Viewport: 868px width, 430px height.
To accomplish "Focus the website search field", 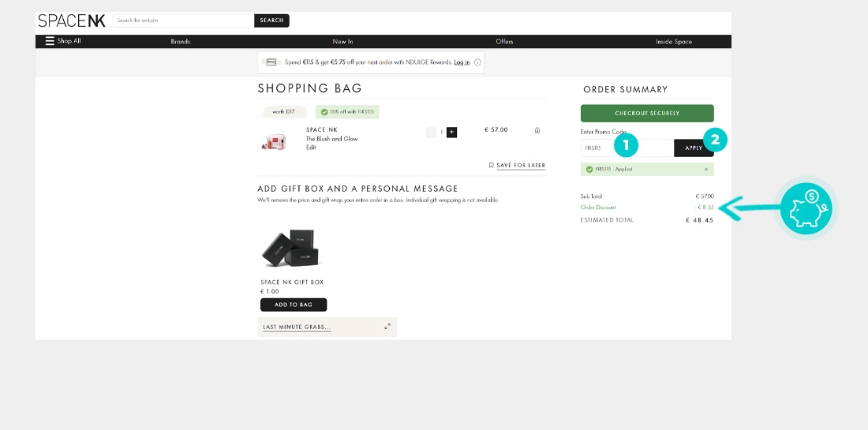I will 183,21.
